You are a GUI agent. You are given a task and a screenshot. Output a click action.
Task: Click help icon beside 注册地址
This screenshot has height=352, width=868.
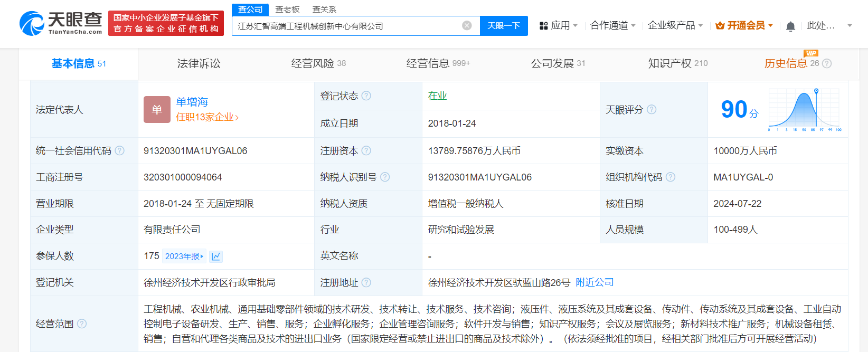click(x=366, y=283)
